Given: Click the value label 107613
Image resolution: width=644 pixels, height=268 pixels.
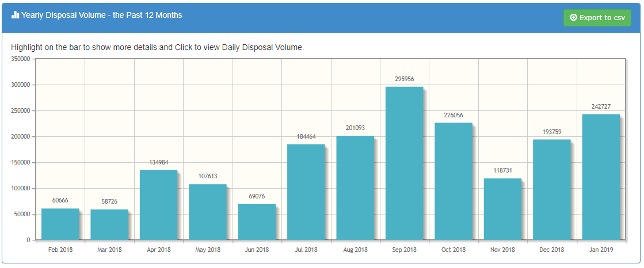Looking at the screenshot, I should pyautogui.click(x=208, y=177).
